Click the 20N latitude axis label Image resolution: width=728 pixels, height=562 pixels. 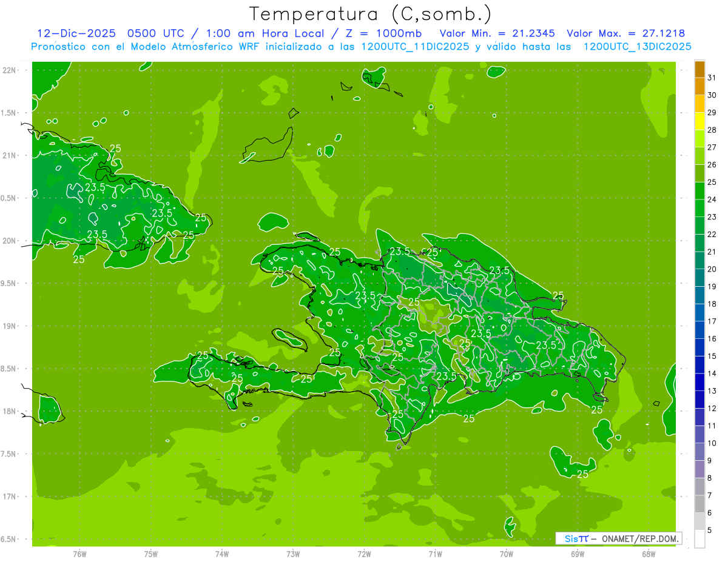[9, 241]
